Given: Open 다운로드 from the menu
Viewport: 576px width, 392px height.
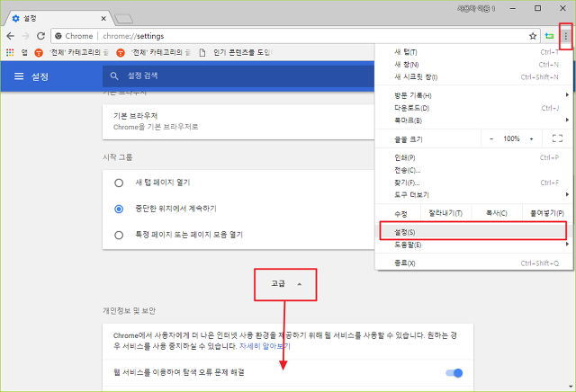Looking at the screenshot, I should (474, 108).
